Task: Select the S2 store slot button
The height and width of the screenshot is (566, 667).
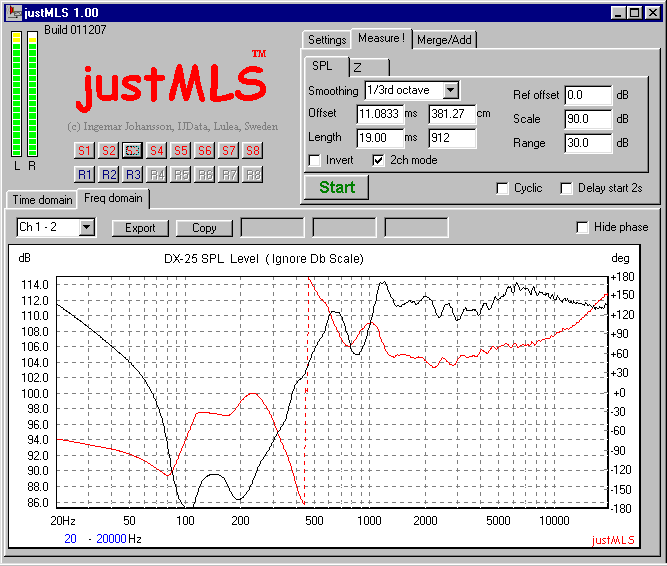Action: click(x=108, y=151)
